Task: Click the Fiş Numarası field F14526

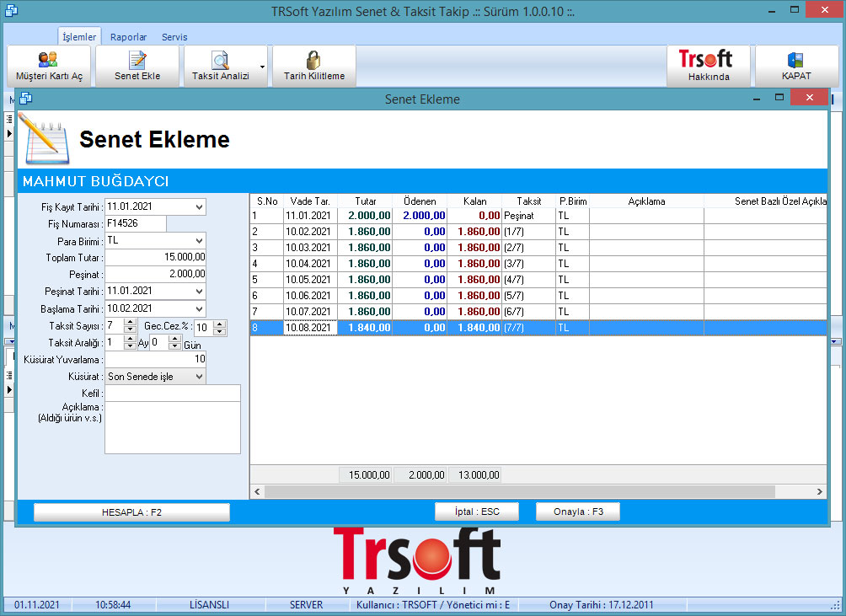Action: (136, 223)
